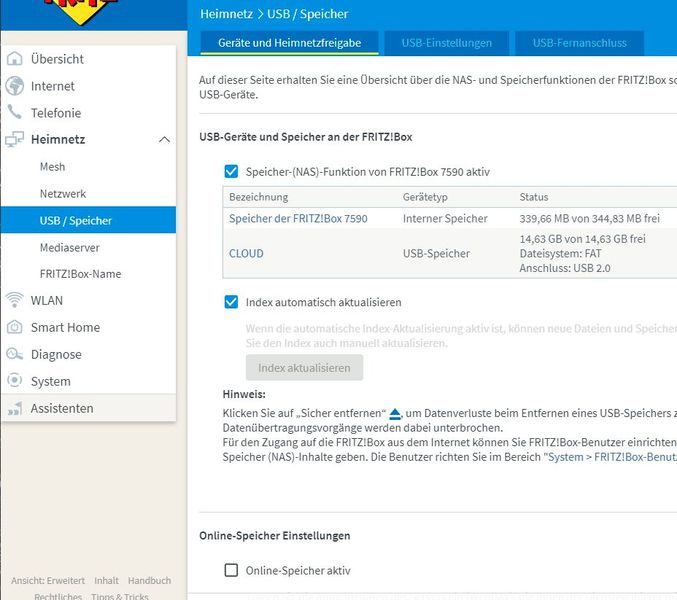This screenshot has width=677, height=600.
Task: Click the USB-Geräte und Speicher heading
Action: click(306, 137)
